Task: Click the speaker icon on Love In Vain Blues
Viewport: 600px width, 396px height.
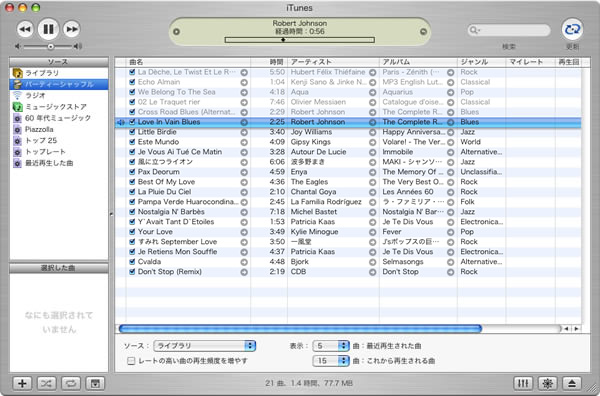Action: pyautogui.click(x=121, y=122)
